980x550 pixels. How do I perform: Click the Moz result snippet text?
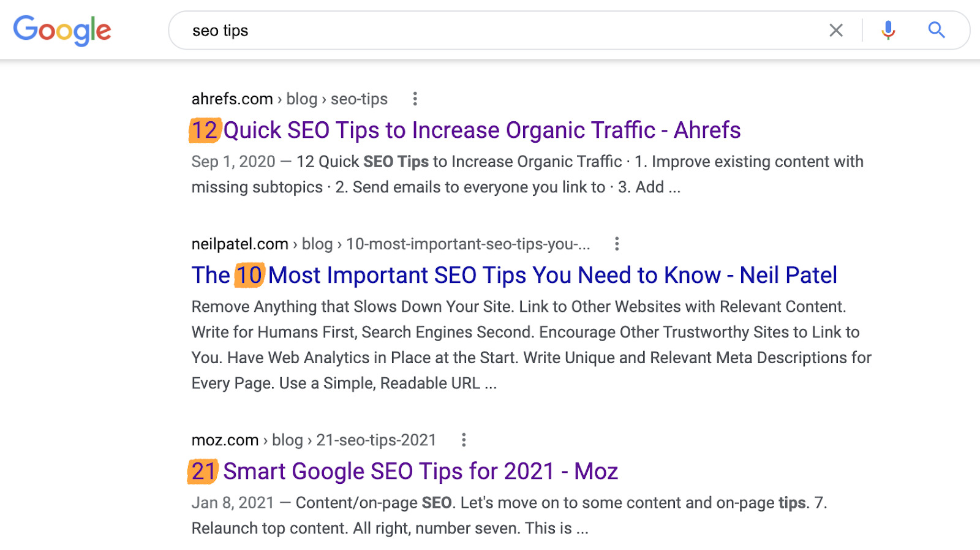pos(508,516)
